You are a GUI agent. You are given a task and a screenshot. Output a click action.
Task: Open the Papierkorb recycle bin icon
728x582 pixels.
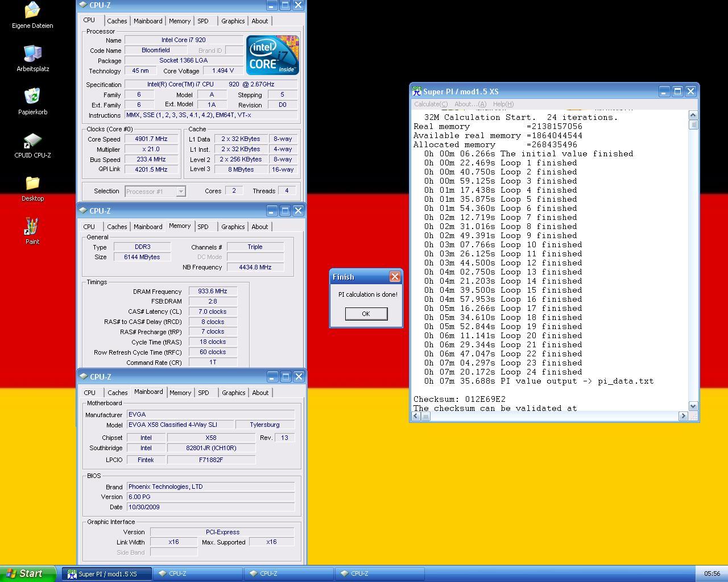[x=32, y=102]
